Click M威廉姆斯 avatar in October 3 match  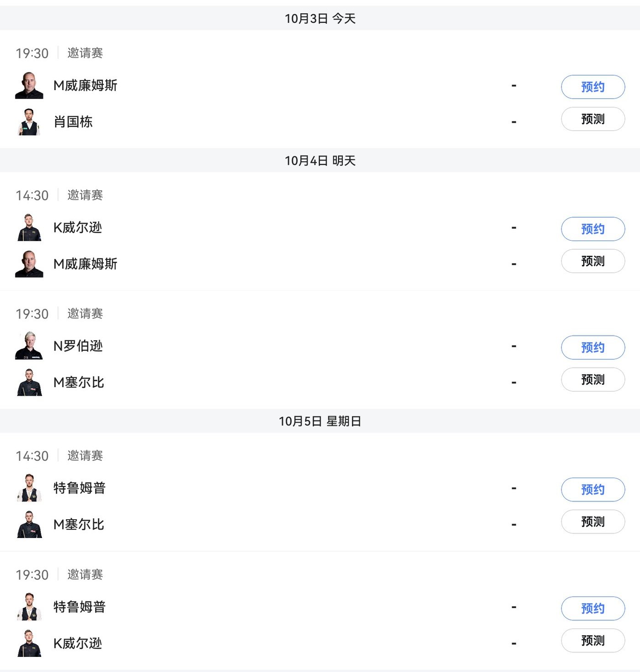point(29,86)
